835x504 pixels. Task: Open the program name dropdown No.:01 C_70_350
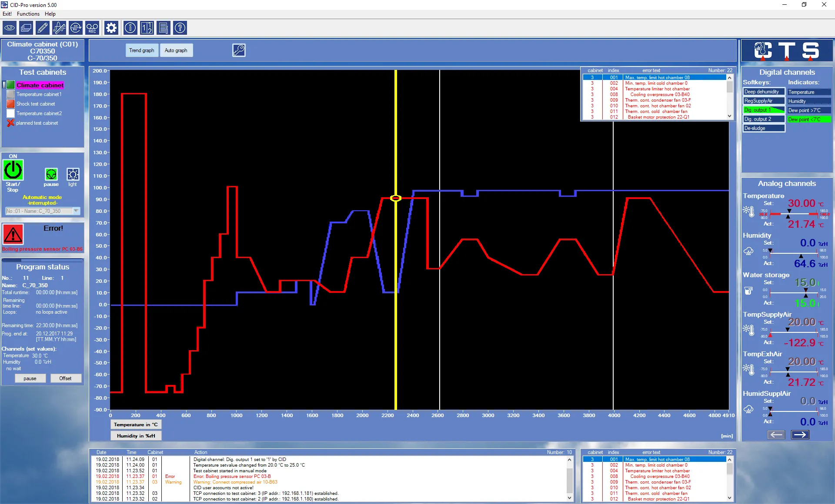point(43,211)
